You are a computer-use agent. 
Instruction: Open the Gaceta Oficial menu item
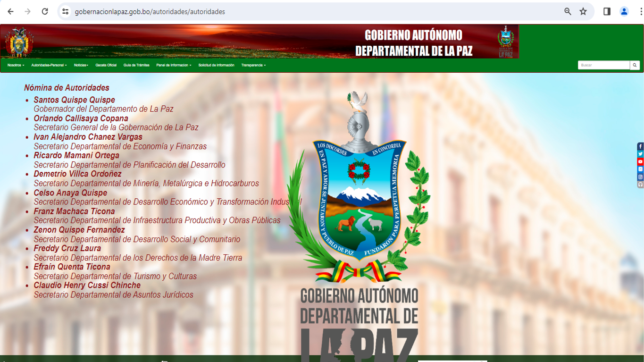(x=106, y=65)
